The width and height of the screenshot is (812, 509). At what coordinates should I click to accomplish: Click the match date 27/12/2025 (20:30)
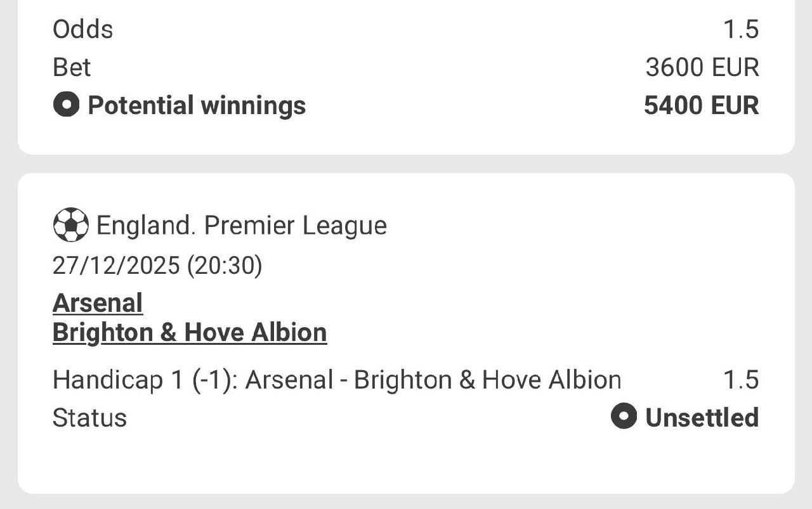157,265
